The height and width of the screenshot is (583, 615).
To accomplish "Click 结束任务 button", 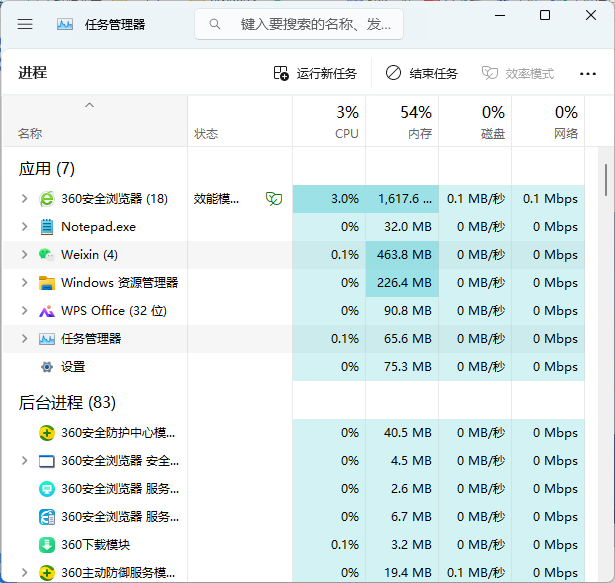I will coord(422,73).
